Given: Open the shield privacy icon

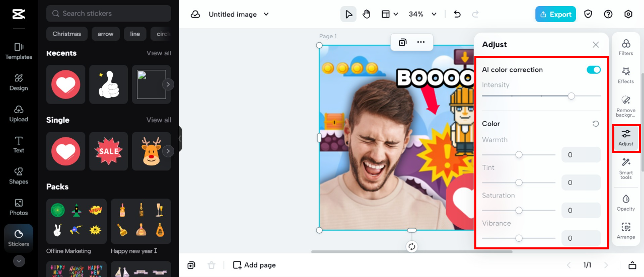Looking at the screenshot, I should click(588, 14).
